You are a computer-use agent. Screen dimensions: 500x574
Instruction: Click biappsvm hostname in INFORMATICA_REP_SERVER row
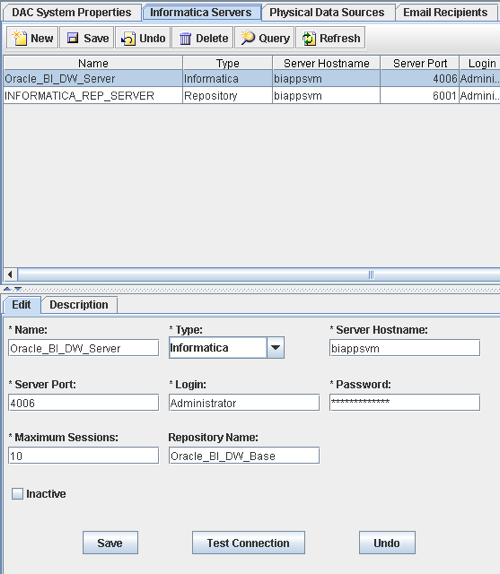pos(326,96)
